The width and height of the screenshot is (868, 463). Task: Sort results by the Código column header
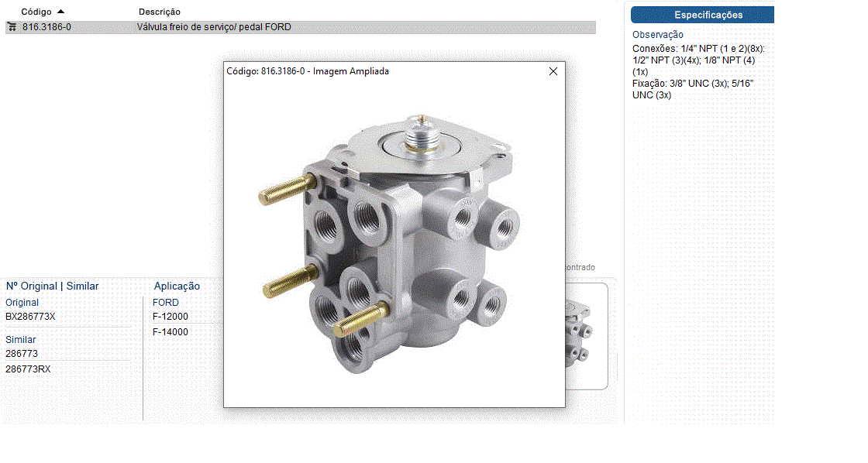pos(36,12)
